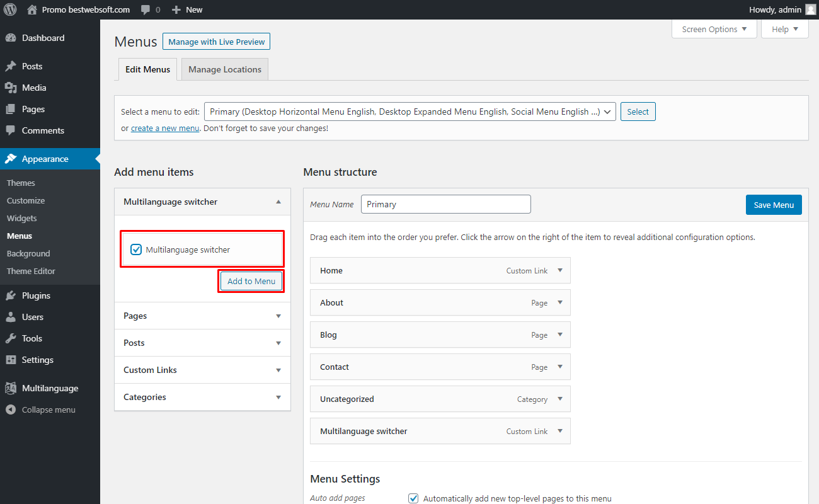Viewport: 819px width, 504px height.
Task: Open the Menus submenu item
Action: point(20,236)
